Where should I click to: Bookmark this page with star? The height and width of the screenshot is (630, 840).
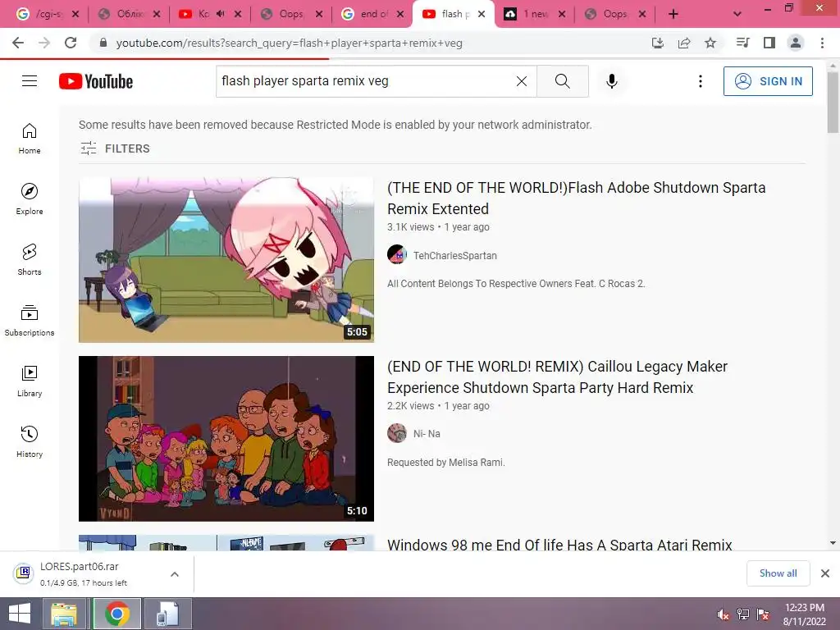710,43
